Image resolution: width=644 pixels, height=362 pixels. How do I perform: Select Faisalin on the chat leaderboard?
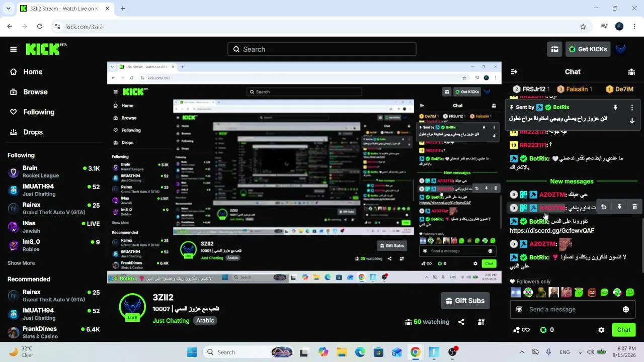(x=574, y=89)
